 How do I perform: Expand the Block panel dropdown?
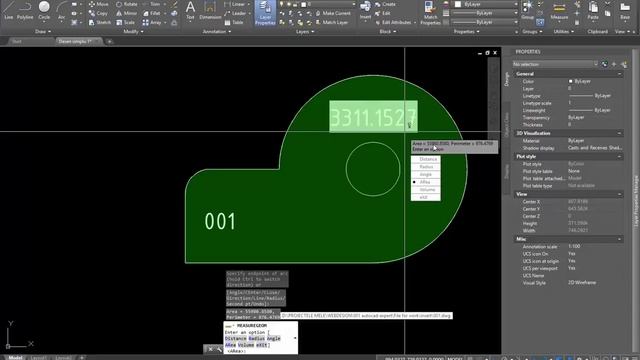point(388,31)
